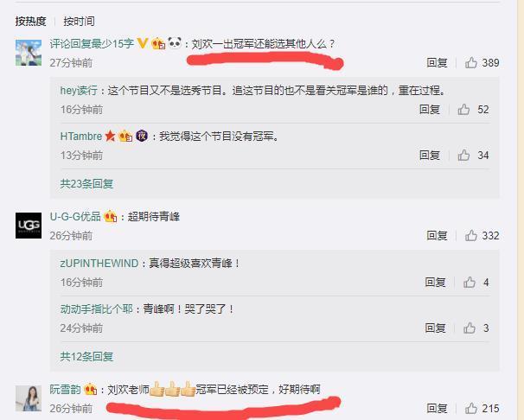Switch to 按时间 sorting tab

(x=79, y=22)
